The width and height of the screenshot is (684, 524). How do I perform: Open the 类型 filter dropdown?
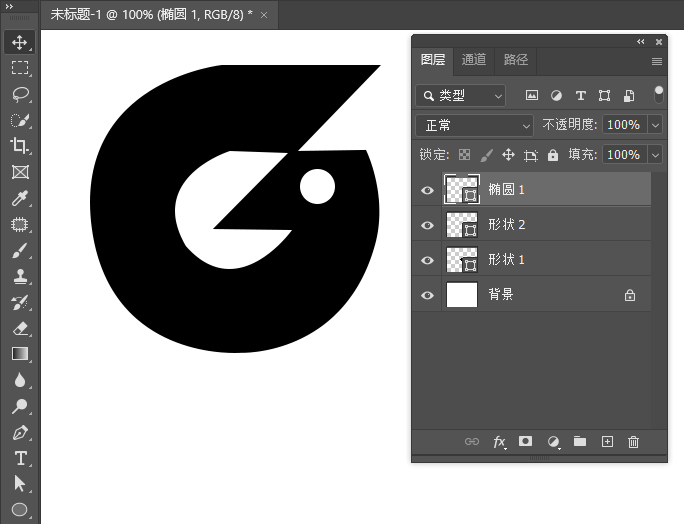(x=461, y=96)
